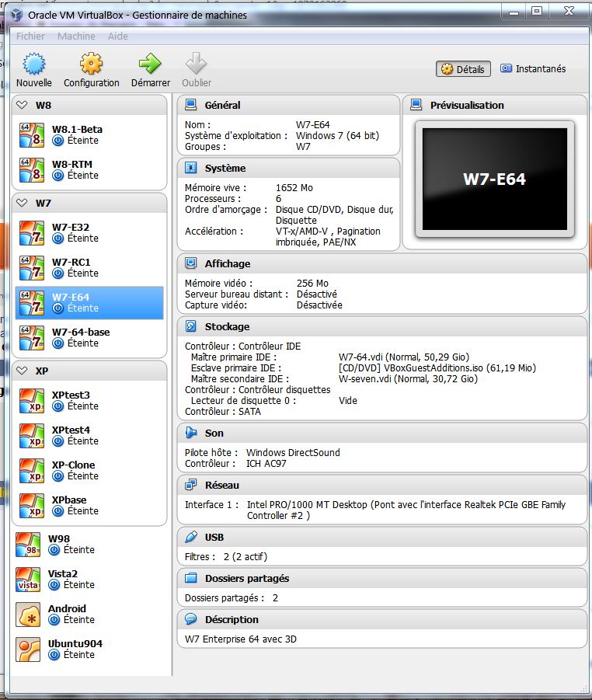This screenshot has width=592, height=700.
Task: Switch to the Instantanés view
Action: click(533, 68)
